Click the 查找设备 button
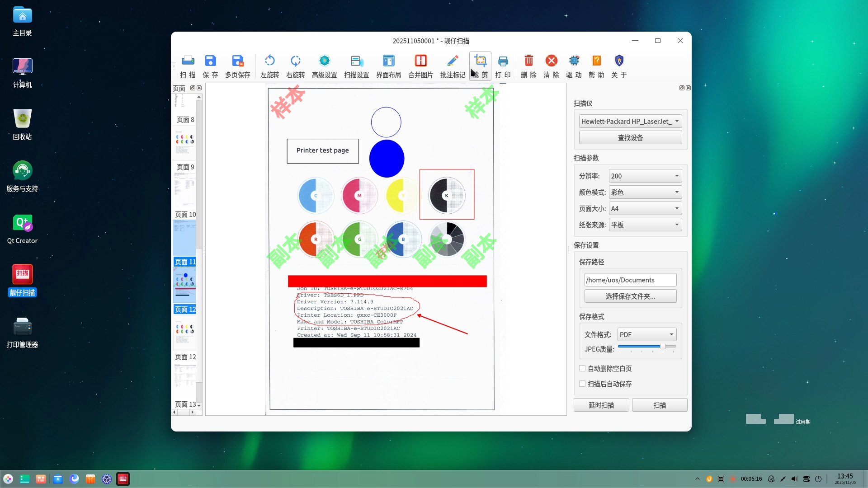The height and width of the screenshot is (488, 868). pyautogui.click(x=630, y=137)
